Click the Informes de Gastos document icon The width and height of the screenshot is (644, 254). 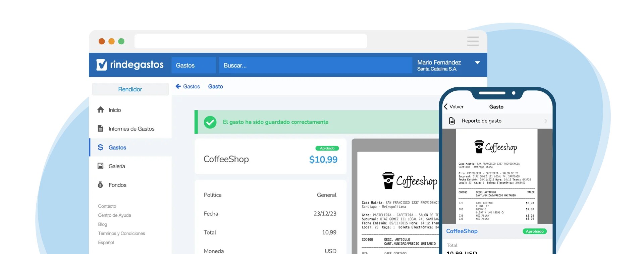(x=100, y=129)
